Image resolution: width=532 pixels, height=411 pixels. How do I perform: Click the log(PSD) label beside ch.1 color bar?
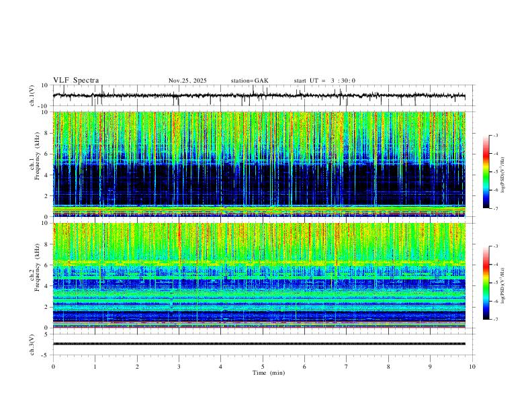pyautogui.click(x=503, y=175)
